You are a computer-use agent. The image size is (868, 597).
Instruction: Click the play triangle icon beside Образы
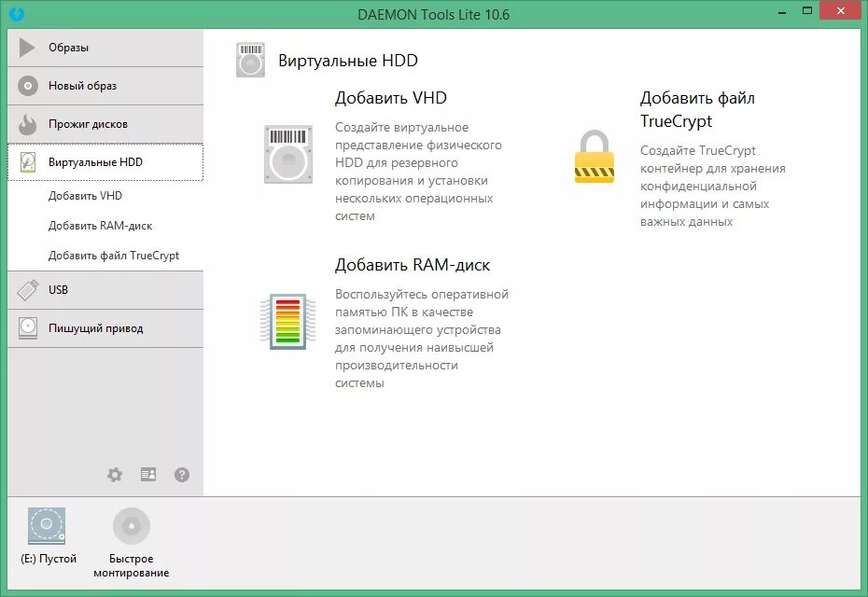click(x=27, y=48)
